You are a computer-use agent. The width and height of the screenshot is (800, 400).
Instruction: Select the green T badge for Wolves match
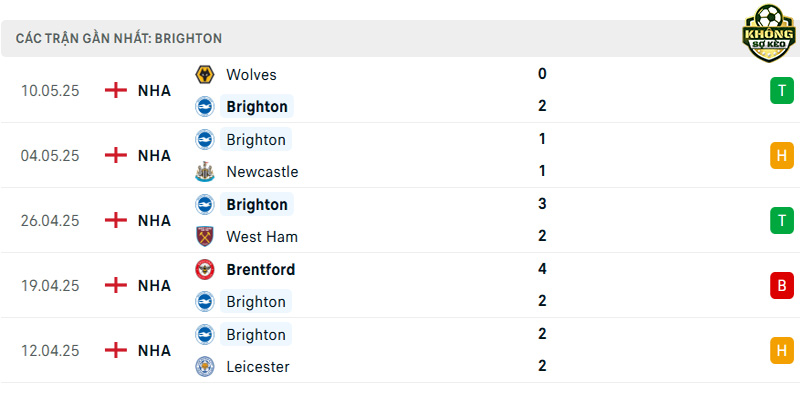tap(782, 90)
